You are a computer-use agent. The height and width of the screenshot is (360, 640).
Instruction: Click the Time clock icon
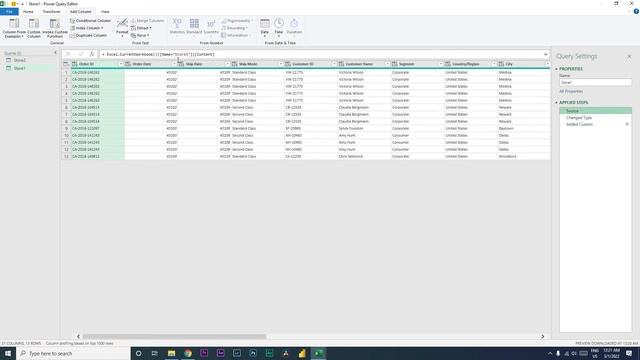click(279, 23)
